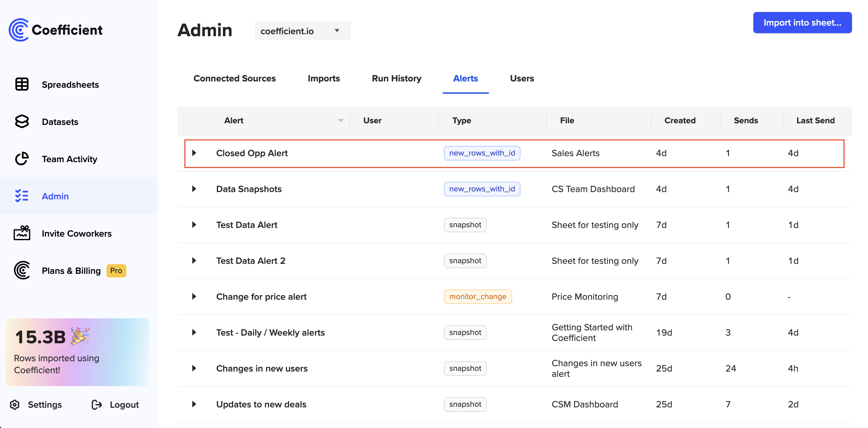Expand the Change for price alert row
The width and height of the screenshot is (868, 428).
194,296
